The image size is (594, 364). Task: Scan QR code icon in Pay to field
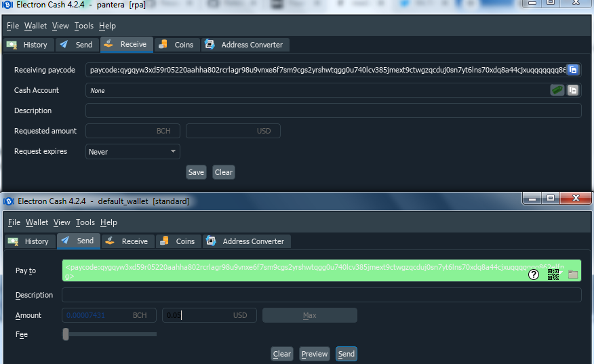click(553, 275)
